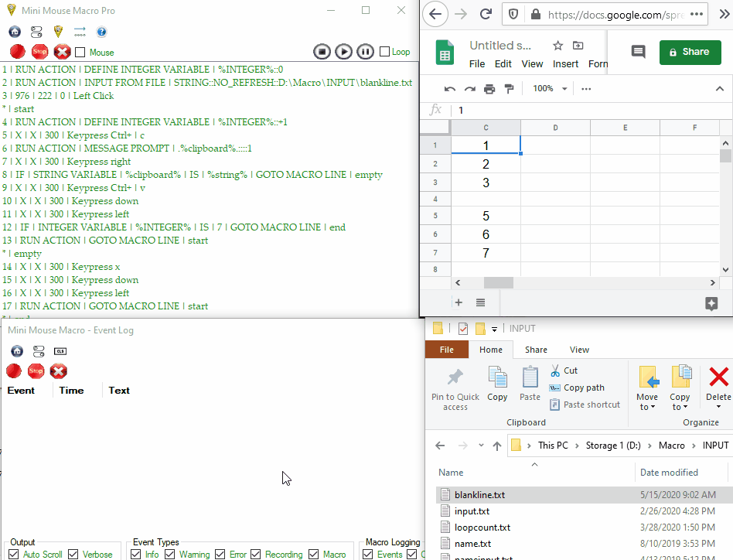
Task: Expand the Move to dropdown
Action: pos(647,407)
